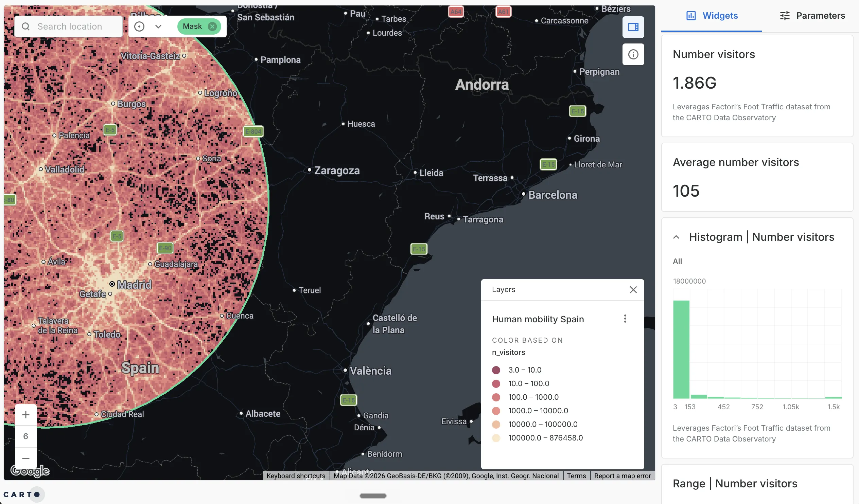The image size is (859, 504).
Task: Click the Teruel label on map
Action: 310,290
